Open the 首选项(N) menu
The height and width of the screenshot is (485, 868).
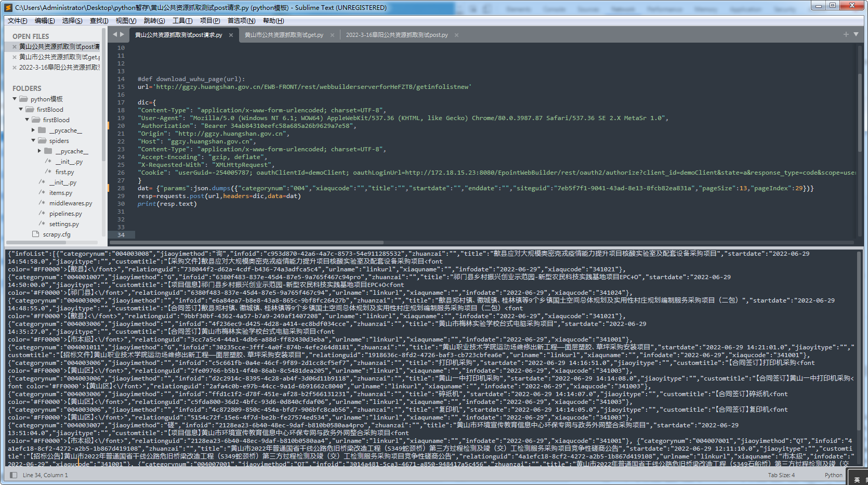click(241, 21)
